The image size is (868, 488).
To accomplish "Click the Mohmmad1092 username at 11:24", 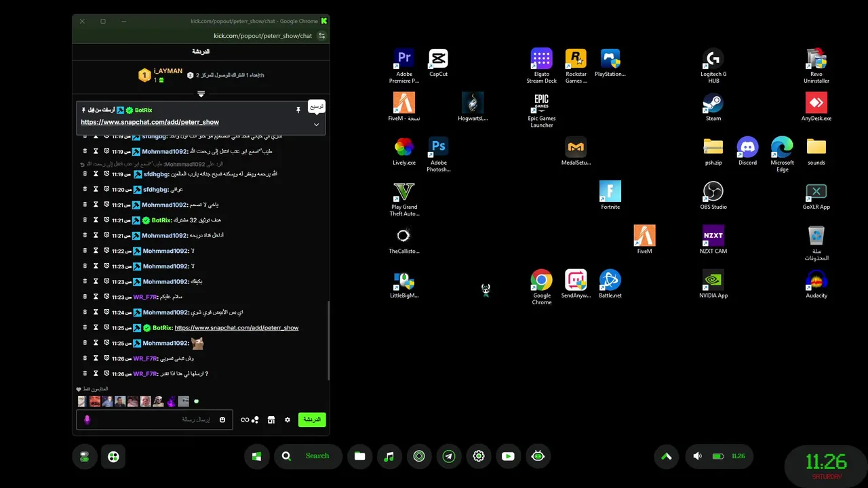I will [x=165, y=312].
